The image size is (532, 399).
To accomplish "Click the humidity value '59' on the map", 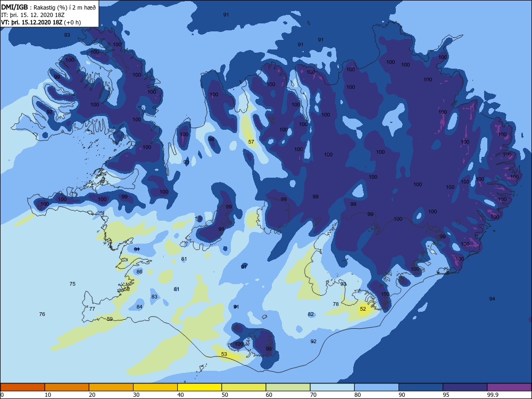I will pos(110,319).
